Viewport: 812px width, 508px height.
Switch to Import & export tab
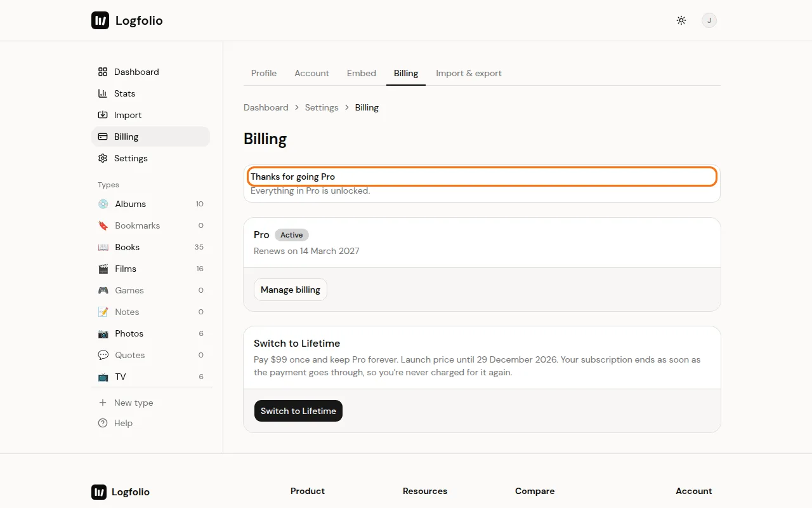pos(469,73)
